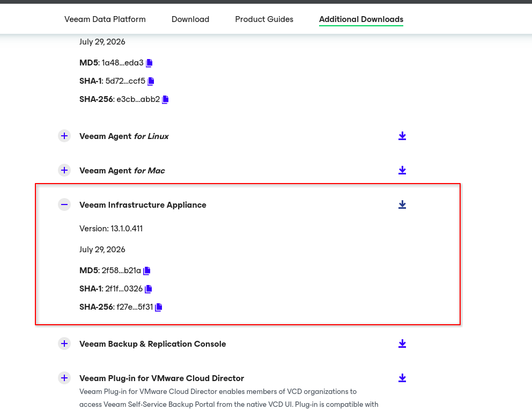The height and width of the screenshot is (409, 532).
Task: Download Veeam Backup & Replication Console
Action: pyautogui.click(x=402, y=344)
